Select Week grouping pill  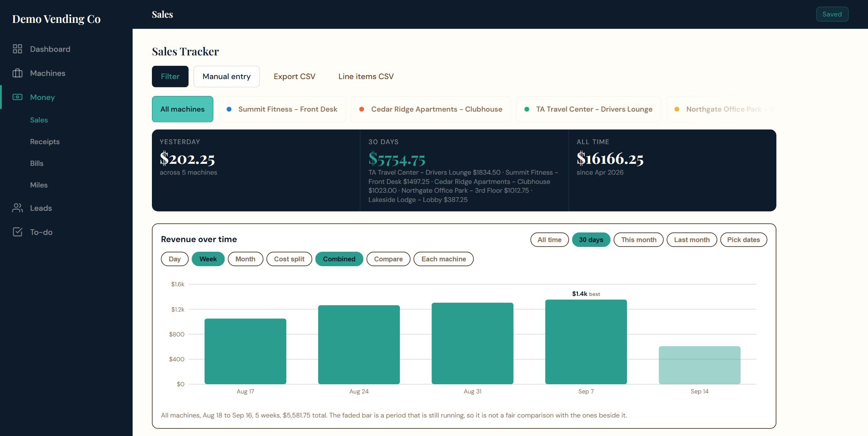(x=208, y=259)
